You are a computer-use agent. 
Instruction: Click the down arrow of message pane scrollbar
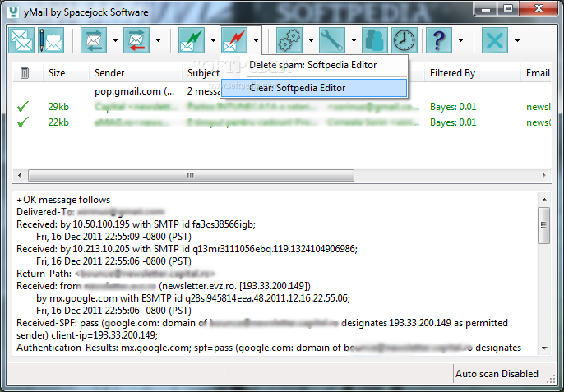(x=544, y=348)
